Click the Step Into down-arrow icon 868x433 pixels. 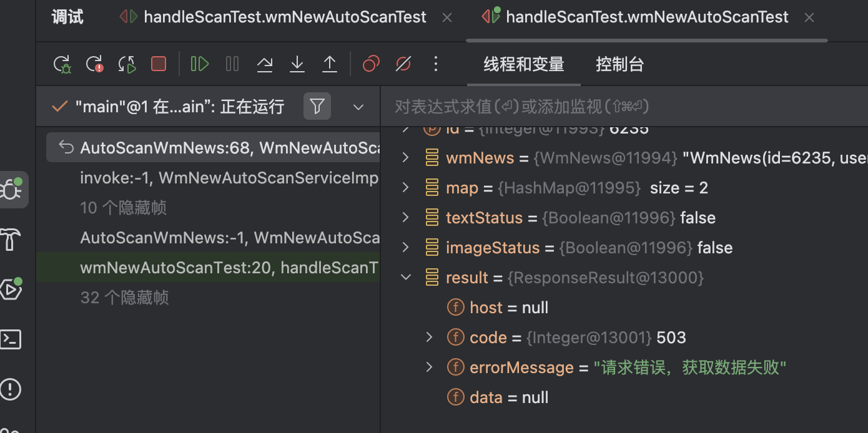[x=297, y=64]
